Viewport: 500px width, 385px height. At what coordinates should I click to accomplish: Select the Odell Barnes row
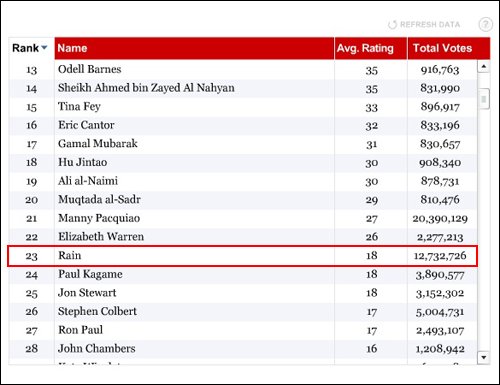click(x=243, y=70)
